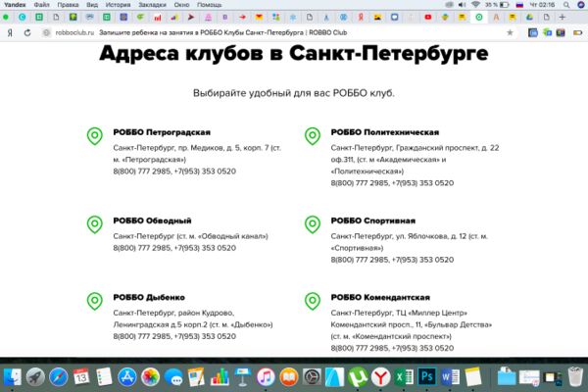Viewport: 588px width, 392px height.
Task: Click the РОББО Обводный heading
Action: pyautogui.click(x=152, y=220)
